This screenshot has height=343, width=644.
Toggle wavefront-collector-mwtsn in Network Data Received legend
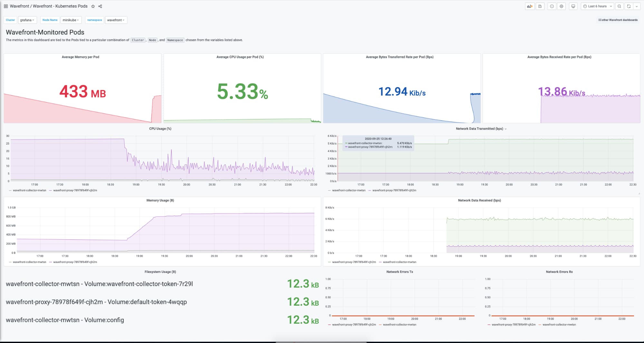[399, 262]
